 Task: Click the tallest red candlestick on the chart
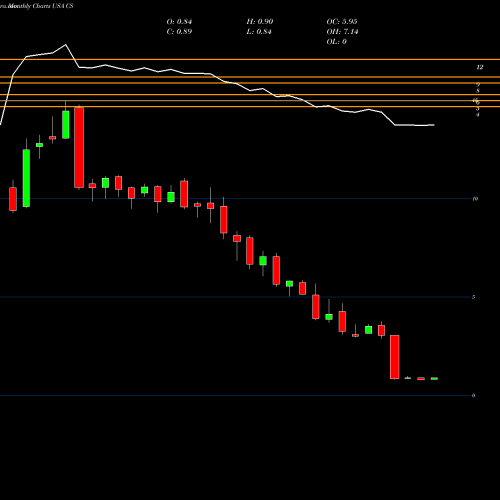click(79, 147)
